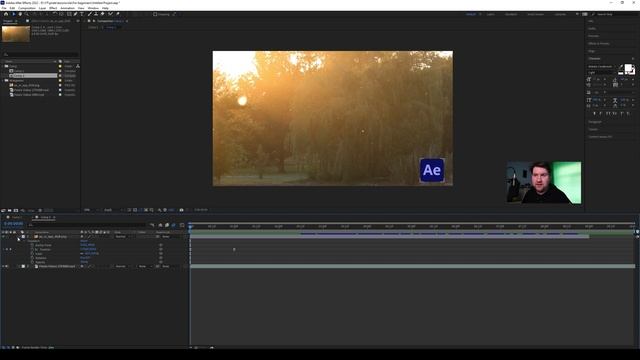
Task: Click hide shy layers icon in timeline
Action: (x=160, y=225)
